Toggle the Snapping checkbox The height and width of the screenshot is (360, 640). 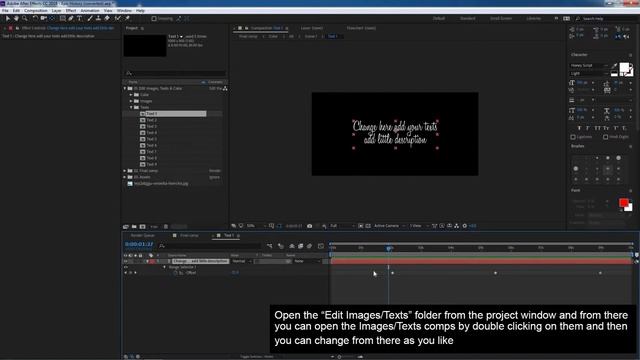pos(154,19)
